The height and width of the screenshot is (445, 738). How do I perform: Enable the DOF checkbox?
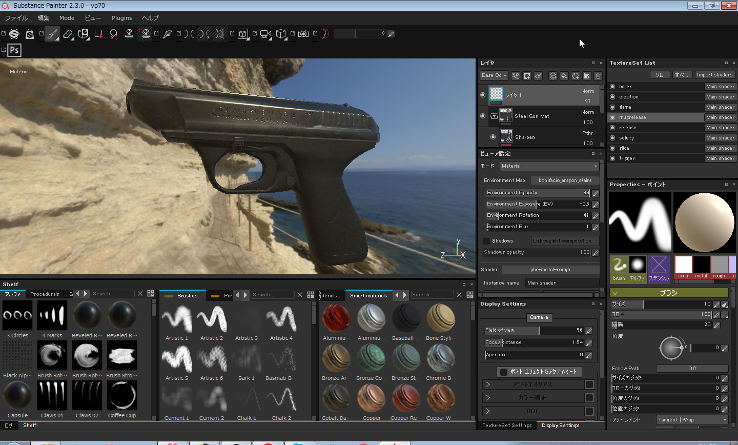click(589, 411)
